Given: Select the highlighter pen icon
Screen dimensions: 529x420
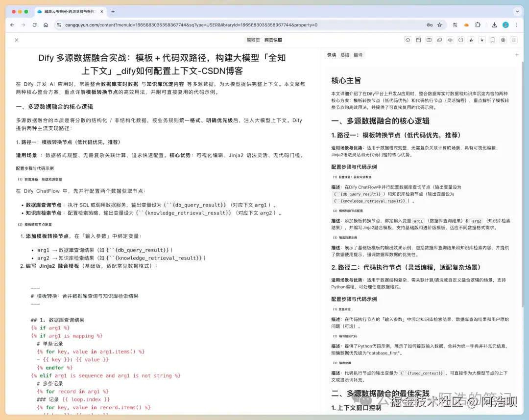Looking at the screenshot, I should [471, 40].
